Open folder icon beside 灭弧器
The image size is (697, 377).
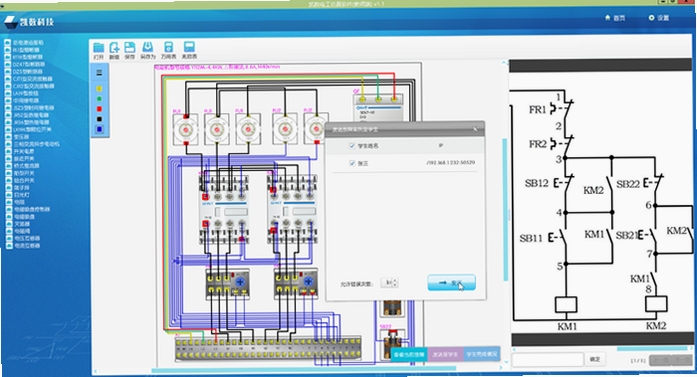tap(8, 224)
